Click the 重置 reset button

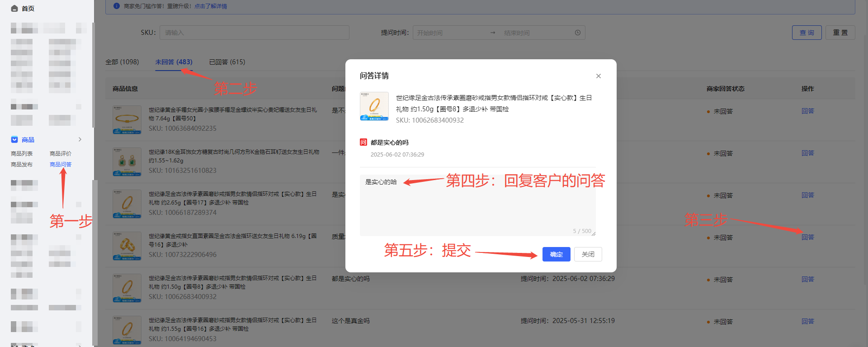click(x=840, y=33)
